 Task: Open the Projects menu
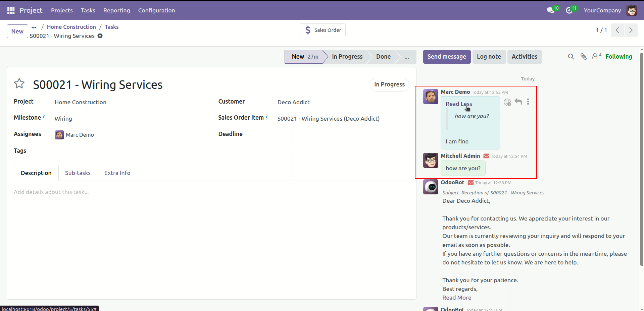click(x=62, y=10)
